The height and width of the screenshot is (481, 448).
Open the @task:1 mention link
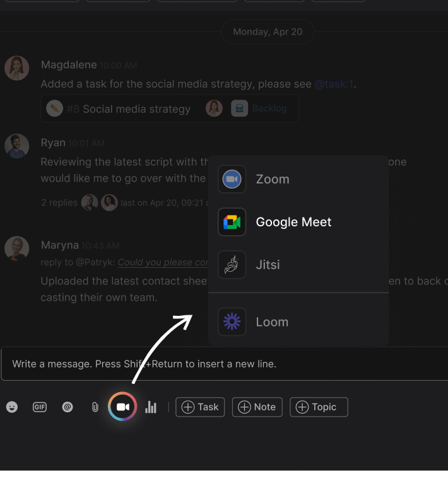click(334, 84)
